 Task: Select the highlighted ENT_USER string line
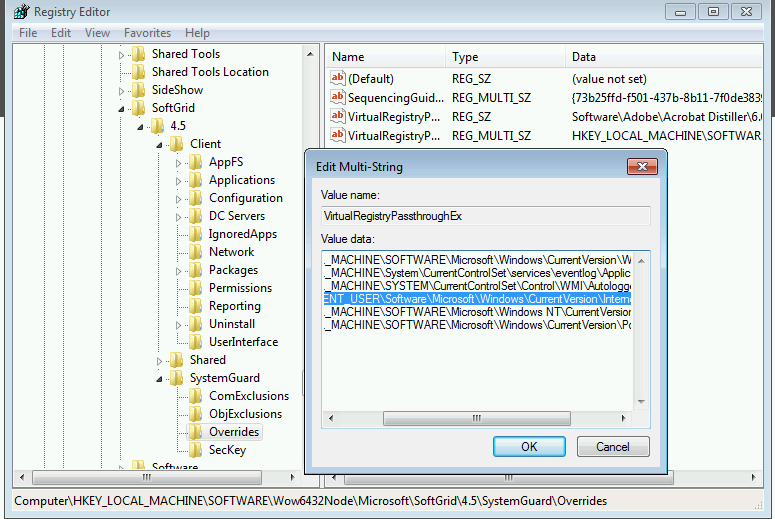pyautogui.click(x=478, y=298)
